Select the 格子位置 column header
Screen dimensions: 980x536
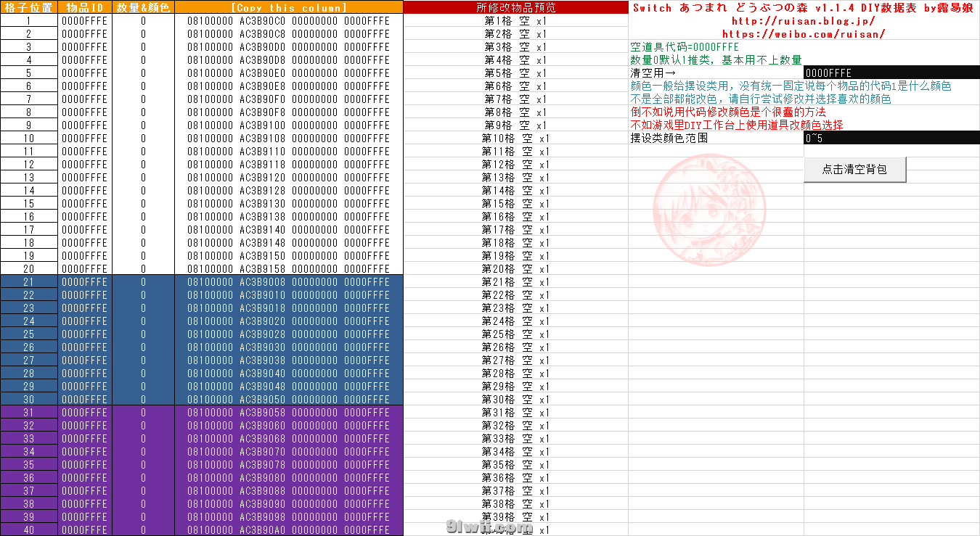pyautogui.click(x=28, y=7)
